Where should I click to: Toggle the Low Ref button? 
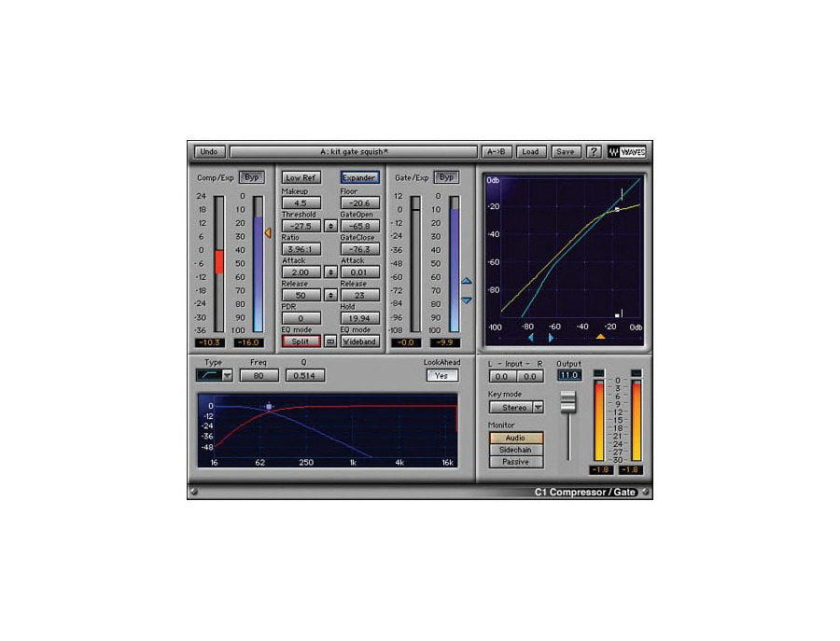(301, 178)
